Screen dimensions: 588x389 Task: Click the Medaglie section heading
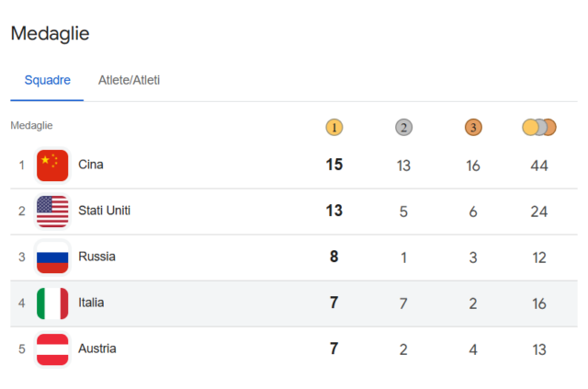(x=50, y=34)
